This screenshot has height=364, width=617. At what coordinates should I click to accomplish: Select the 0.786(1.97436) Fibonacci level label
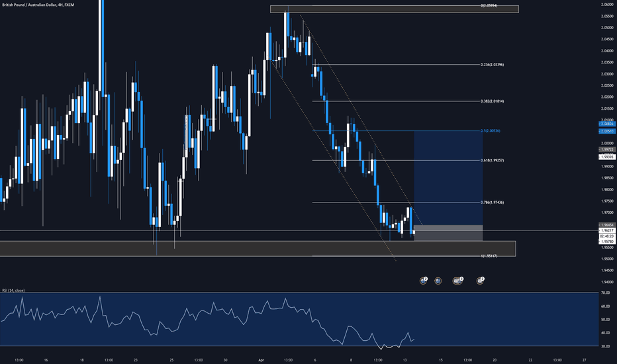492,203
